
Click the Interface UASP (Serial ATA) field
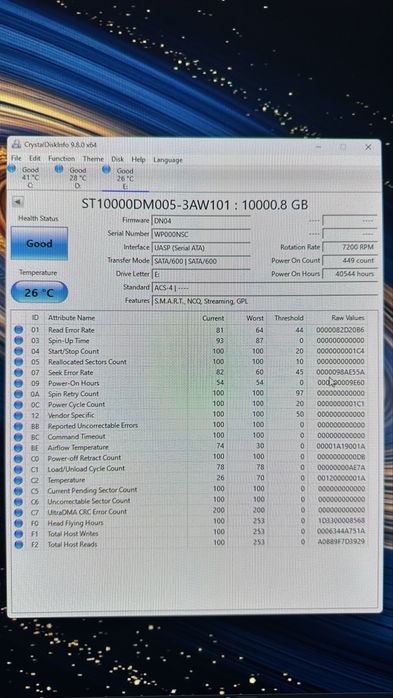(201, 248)
